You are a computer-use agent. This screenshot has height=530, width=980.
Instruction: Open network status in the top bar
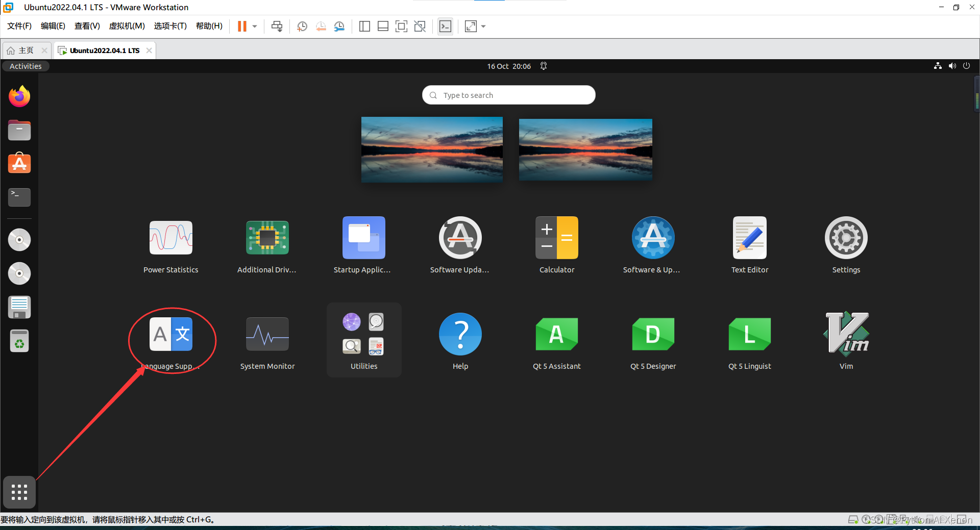(x=938, y=66)
